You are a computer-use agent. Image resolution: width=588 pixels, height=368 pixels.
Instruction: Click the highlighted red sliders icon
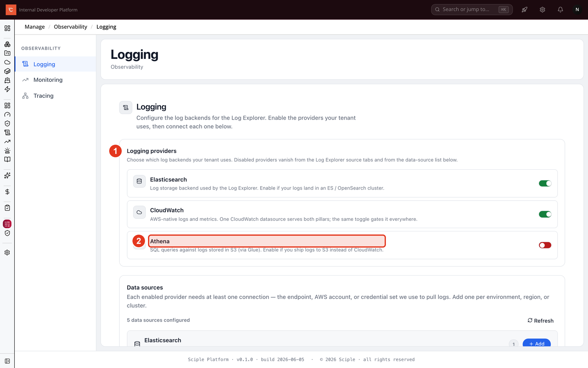[7, 224]
